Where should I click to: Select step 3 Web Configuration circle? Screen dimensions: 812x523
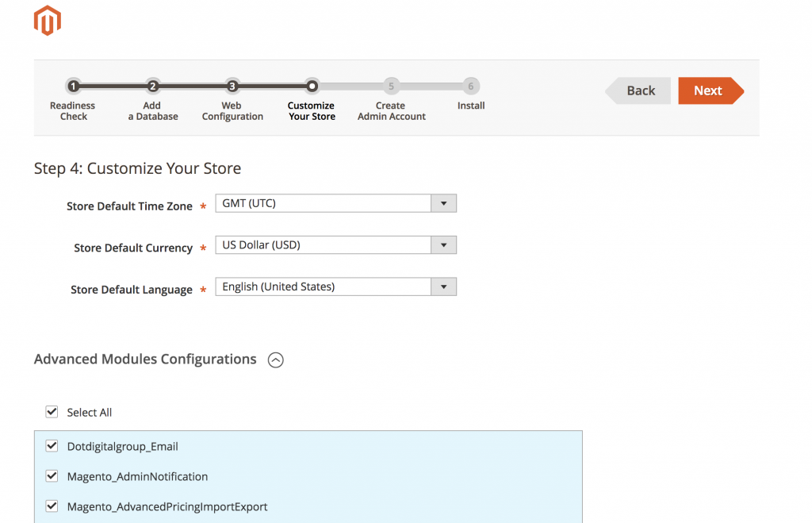pos(232,86)
